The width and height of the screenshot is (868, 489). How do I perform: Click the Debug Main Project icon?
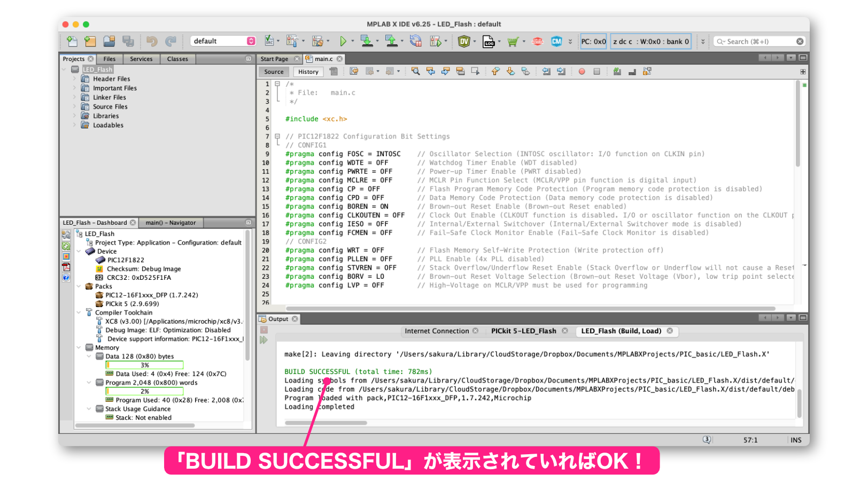(x=435, y=41)
